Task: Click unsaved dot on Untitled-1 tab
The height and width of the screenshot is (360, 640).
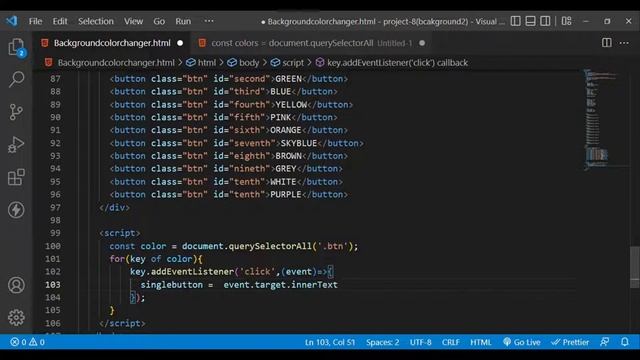Action: [422, 43]
